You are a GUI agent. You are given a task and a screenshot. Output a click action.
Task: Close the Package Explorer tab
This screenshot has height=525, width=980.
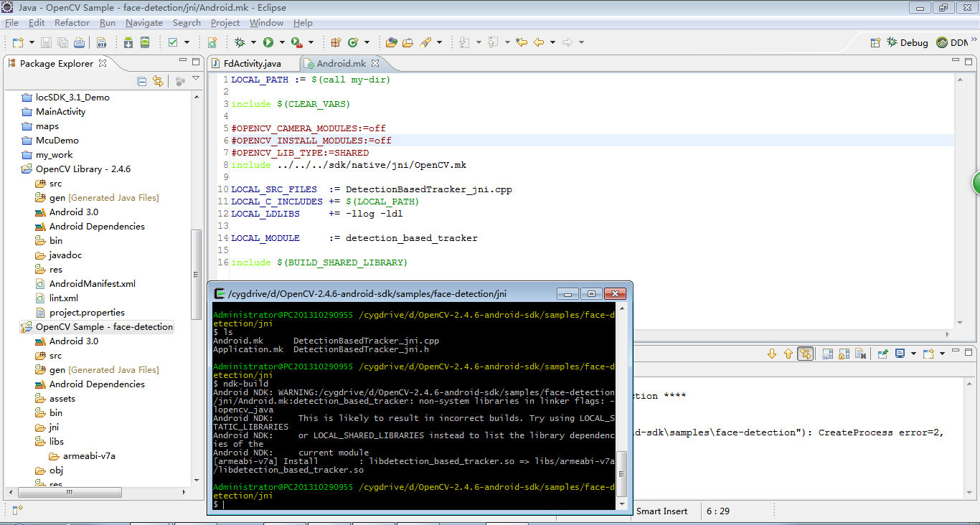(x=103, y=63)
